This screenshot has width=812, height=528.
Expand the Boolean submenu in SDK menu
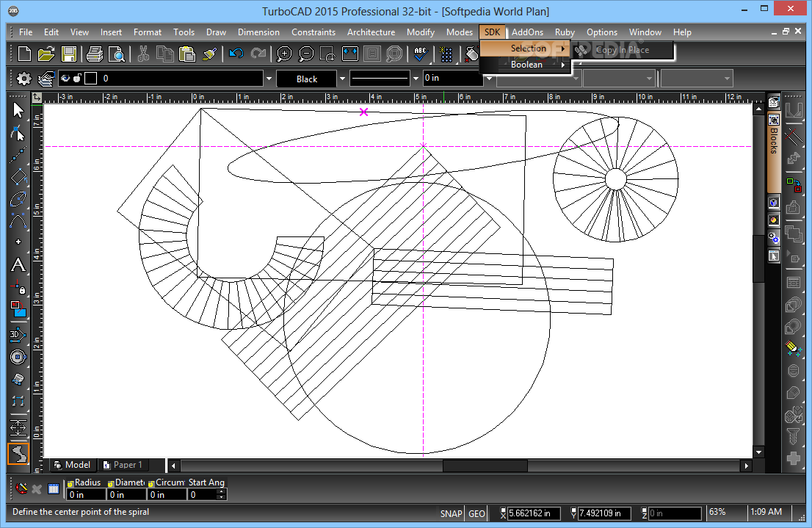pos(525,65)
